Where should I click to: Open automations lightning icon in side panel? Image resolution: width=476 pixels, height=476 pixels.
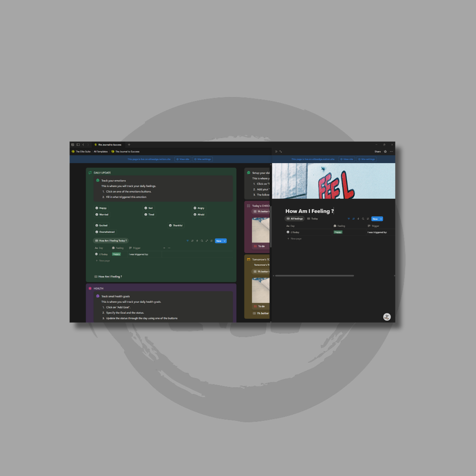tap(358, 218)
